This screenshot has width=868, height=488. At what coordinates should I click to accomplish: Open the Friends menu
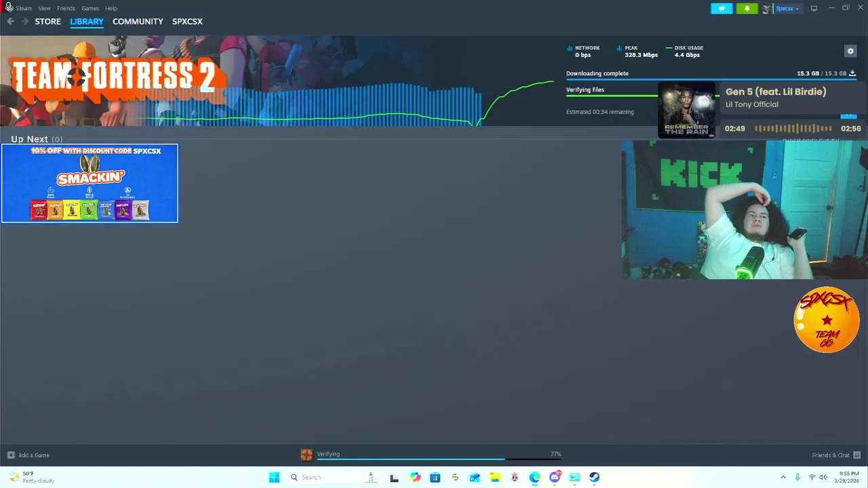[x=66, y=8]
